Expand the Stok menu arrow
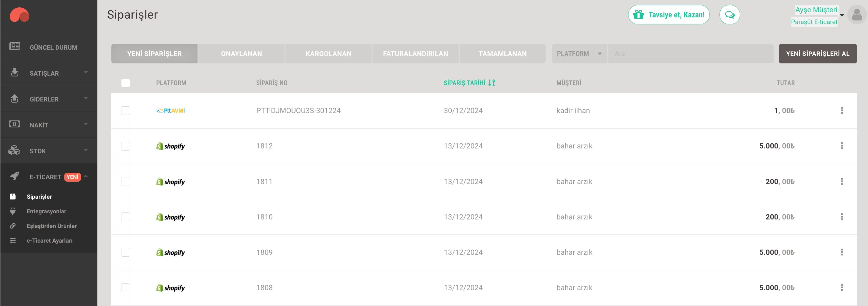The height and width of the screenshot is (306, 868). point(86,150)
